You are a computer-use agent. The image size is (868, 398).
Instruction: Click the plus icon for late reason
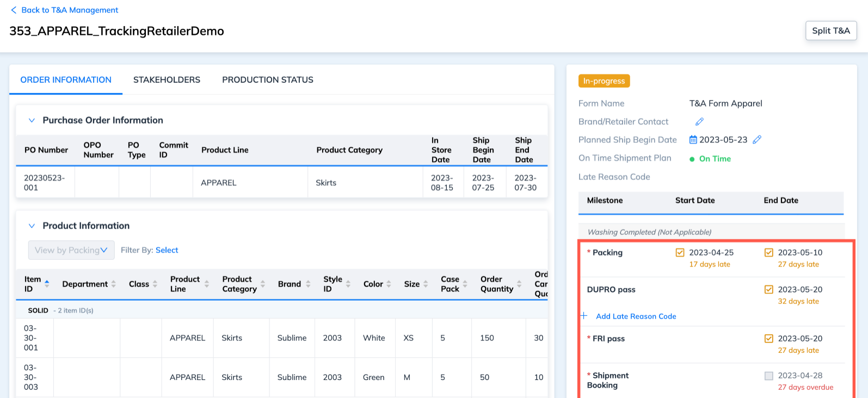pyautogui.click(x=584, y=316)
